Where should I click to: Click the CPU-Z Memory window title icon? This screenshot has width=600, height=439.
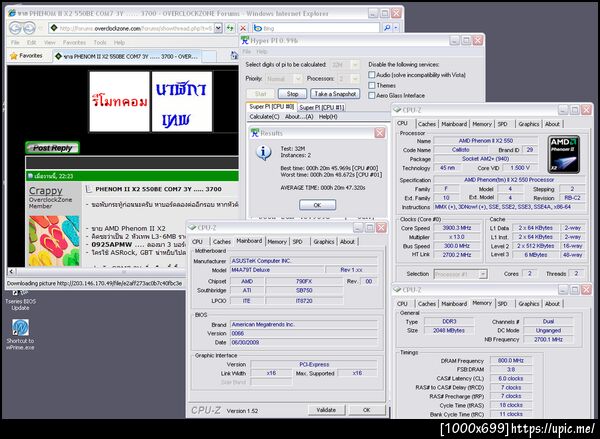pyautogui.click(x=397, y=290)
